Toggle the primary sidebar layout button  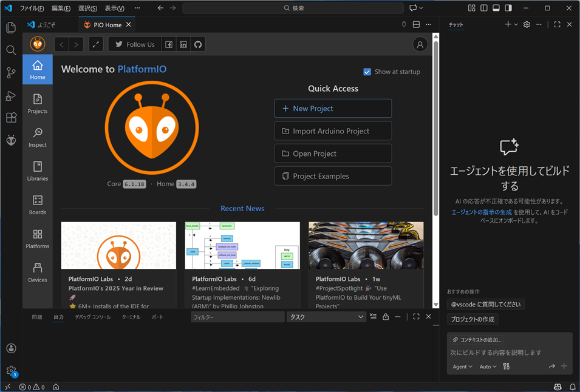(x=484, y=8)
